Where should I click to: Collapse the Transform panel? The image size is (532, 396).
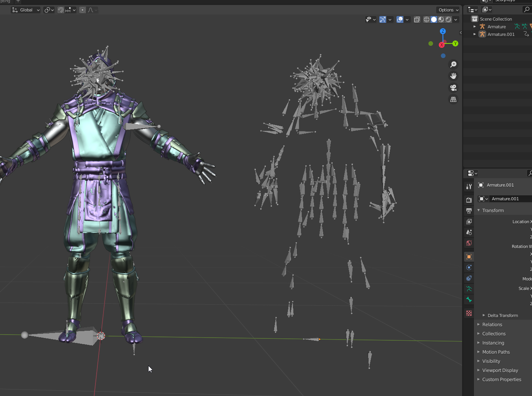[x=479, y=210]
